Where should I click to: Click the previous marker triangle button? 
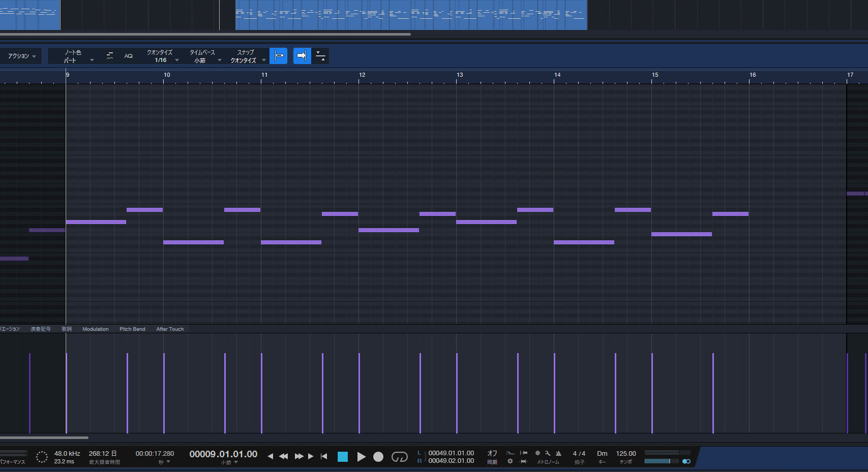point(271,456)
